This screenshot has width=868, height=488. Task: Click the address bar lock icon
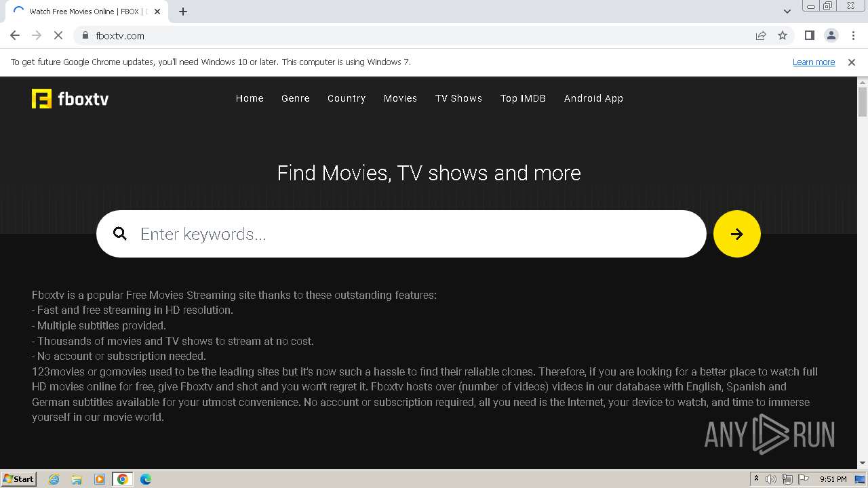point(85,35)
